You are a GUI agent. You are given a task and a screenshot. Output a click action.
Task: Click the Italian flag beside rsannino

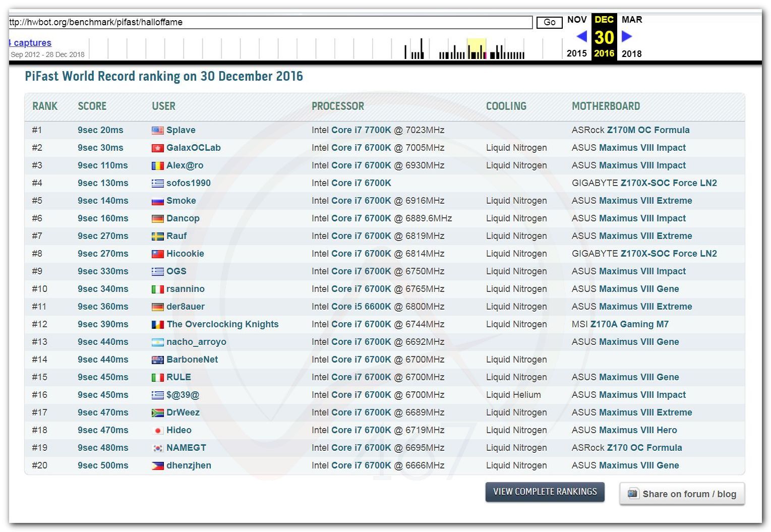pos(157,289)
